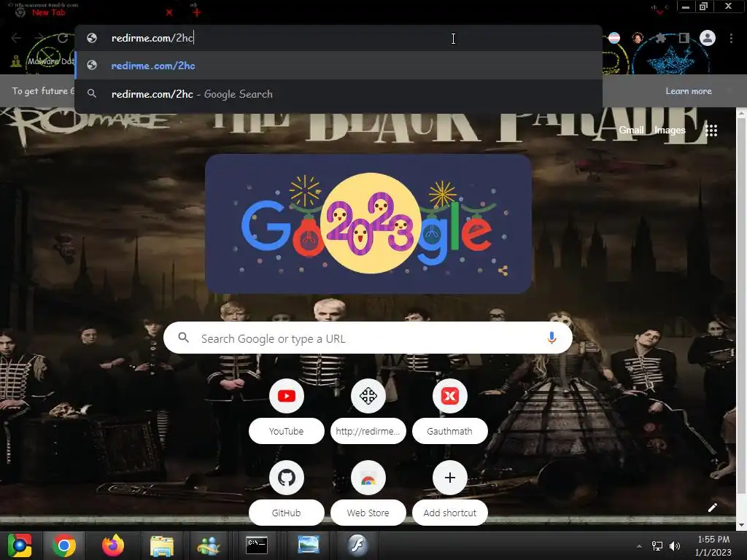Toggle the browser side panel icon

684,38
